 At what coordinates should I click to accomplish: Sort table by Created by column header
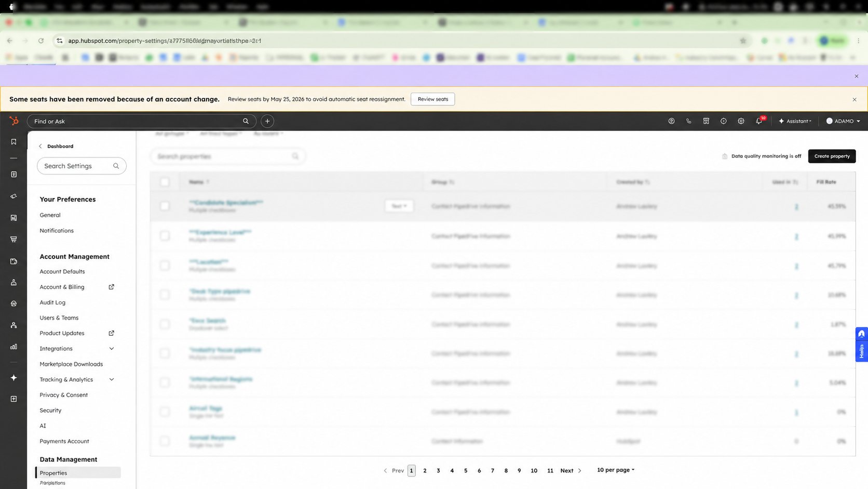coord(633,182)
